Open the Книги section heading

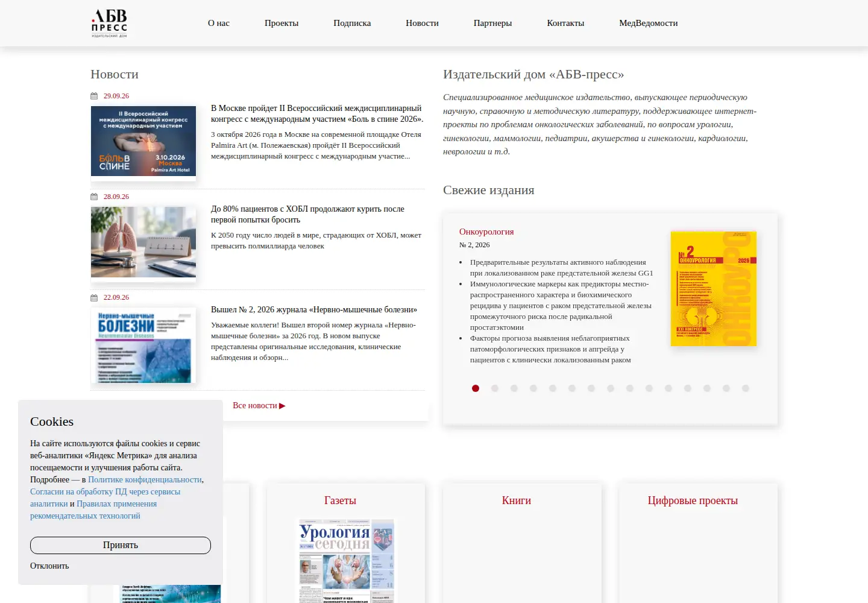coord(517,500)
